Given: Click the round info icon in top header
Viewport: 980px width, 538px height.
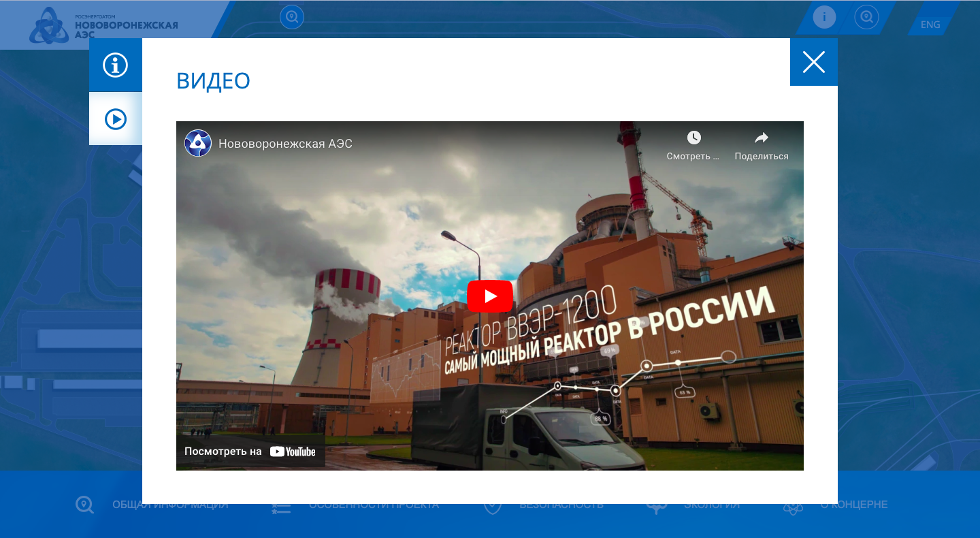Looking at the screenshot, I should [x=824, y=17].
